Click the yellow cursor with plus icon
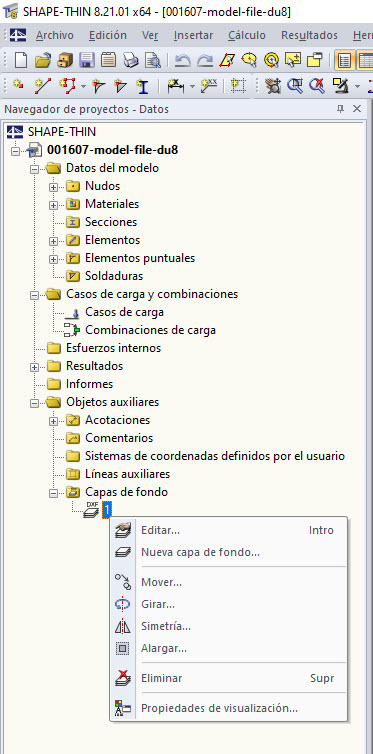This screenshot has width=373, height=754. [x=293, y=60]
